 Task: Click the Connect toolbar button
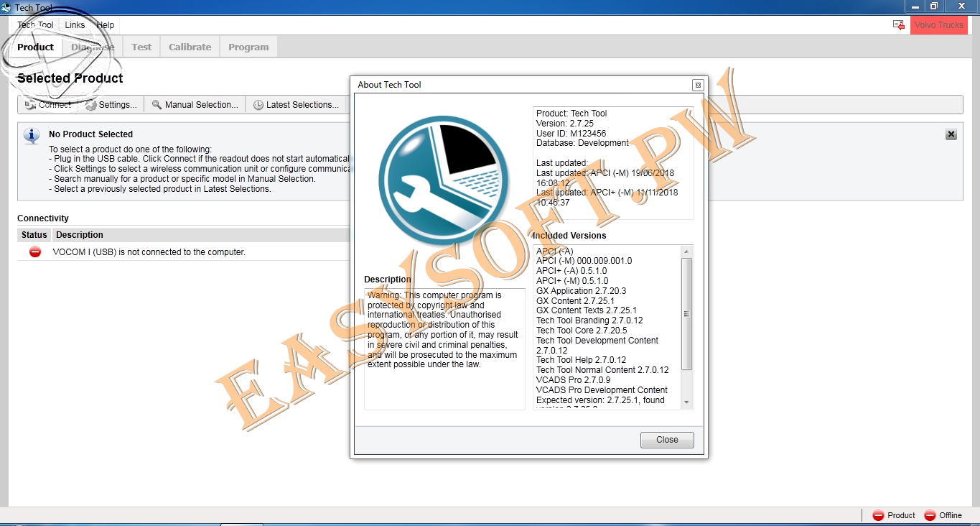(x=48, y=105)
